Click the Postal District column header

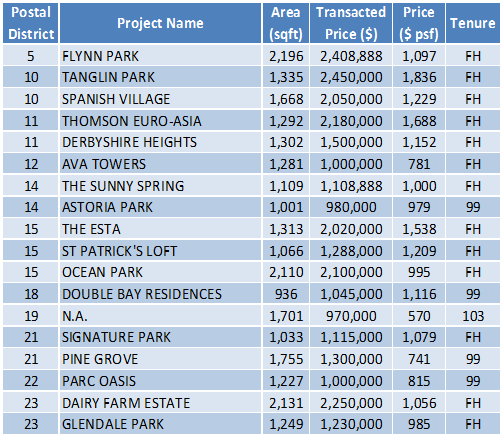[x=31, y=23]
